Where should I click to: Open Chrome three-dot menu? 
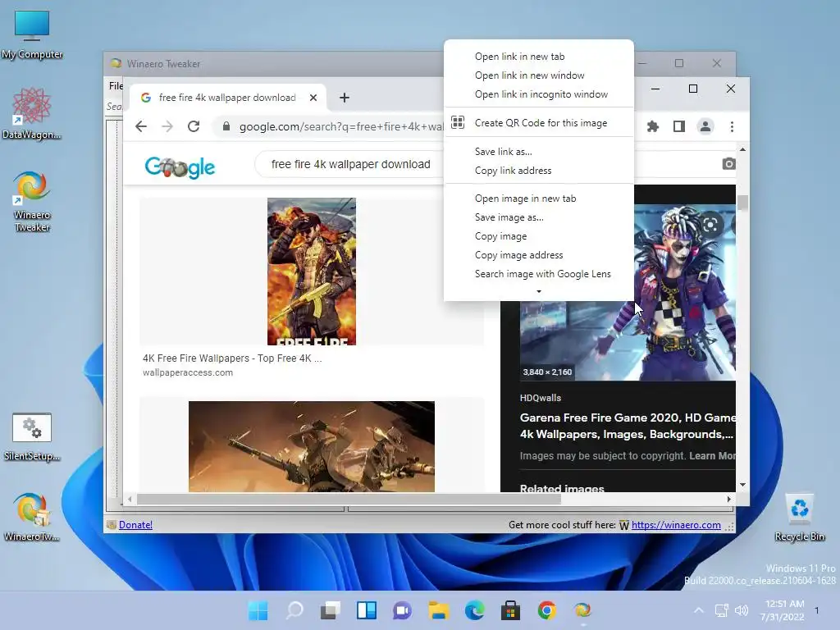[732, 126]
